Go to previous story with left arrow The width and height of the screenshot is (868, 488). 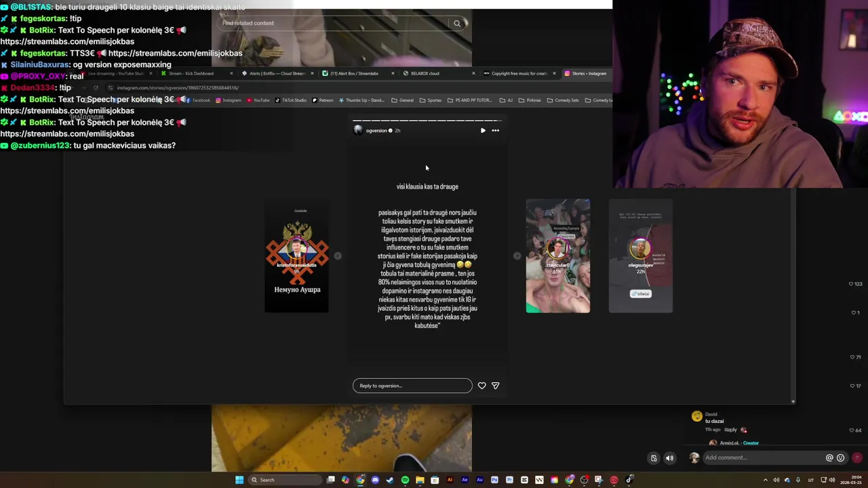click(x=338, y=256)
